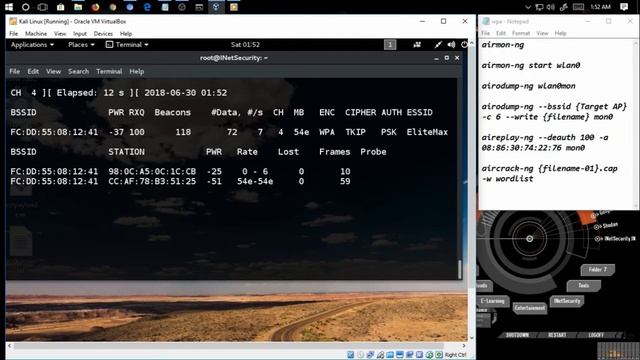Open the terminal's Terminal menu
The width and height of the screenshot is (640, 360).
point(109,71)
